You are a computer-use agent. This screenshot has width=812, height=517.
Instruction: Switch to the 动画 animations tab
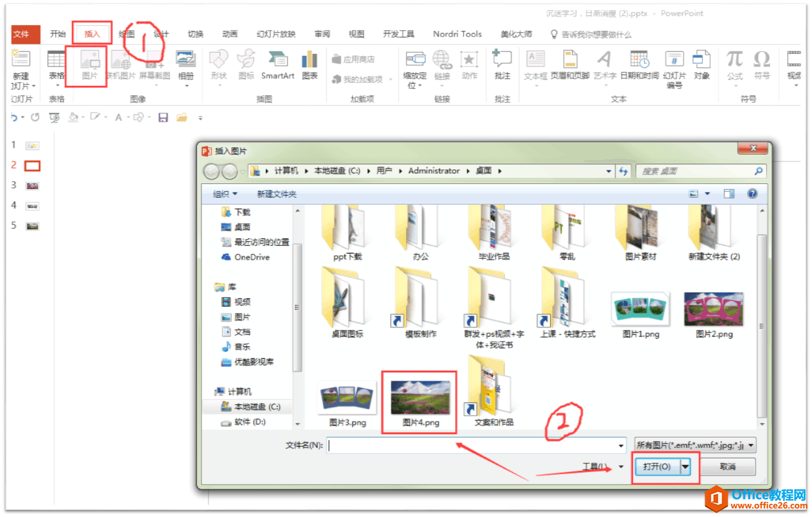pyautogui.click(x=230, y=34)
